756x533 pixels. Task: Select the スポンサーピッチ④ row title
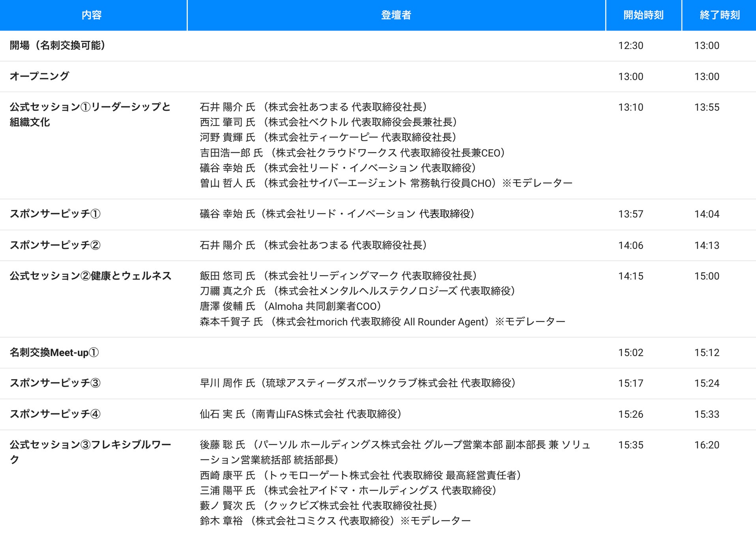click(x=55, y=414)
